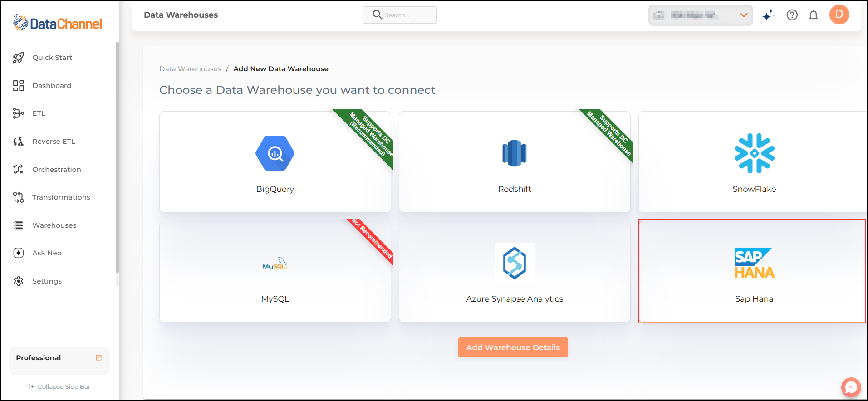Open the Dashboard icon in sidebar
The height and width of the screenshot is (401, 868).
[x=18, y=86]
